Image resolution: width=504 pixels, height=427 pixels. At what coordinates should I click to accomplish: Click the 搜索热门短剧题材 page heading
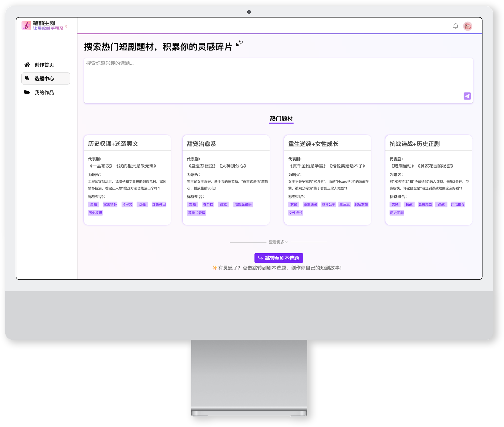tap(158, 47)
